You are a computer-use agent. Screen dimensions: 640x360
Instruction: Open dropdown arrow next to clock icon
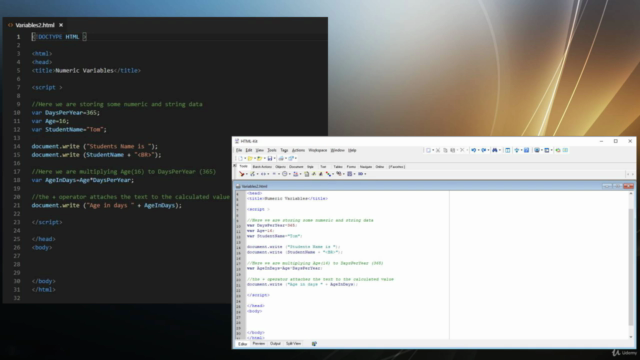pos(290,174)
